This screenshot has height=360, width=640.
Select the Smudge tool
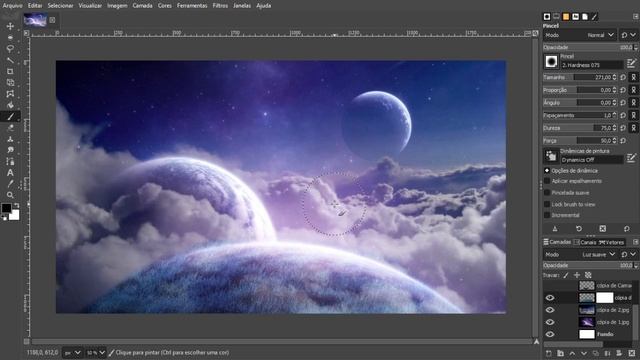click(10, 150)
